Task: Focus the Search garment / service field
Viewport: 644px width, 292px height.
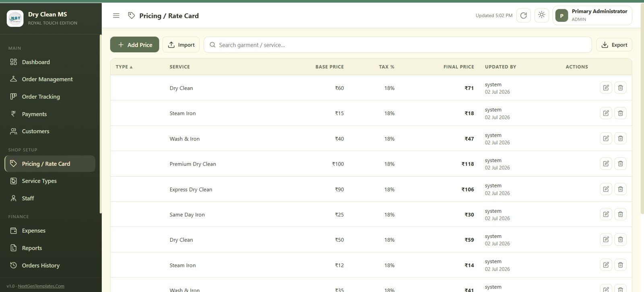Action: point(398,45)
